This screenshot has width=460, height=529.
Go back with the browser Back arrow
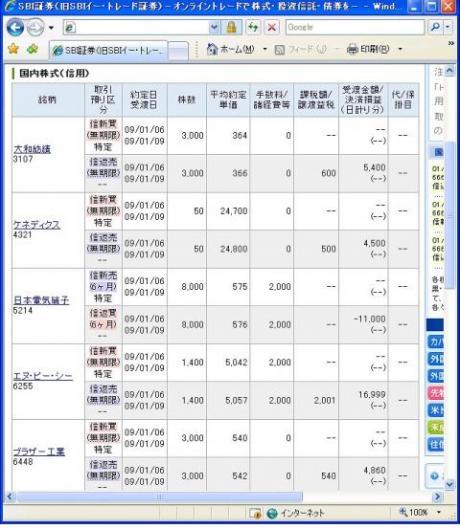[15, 27]
